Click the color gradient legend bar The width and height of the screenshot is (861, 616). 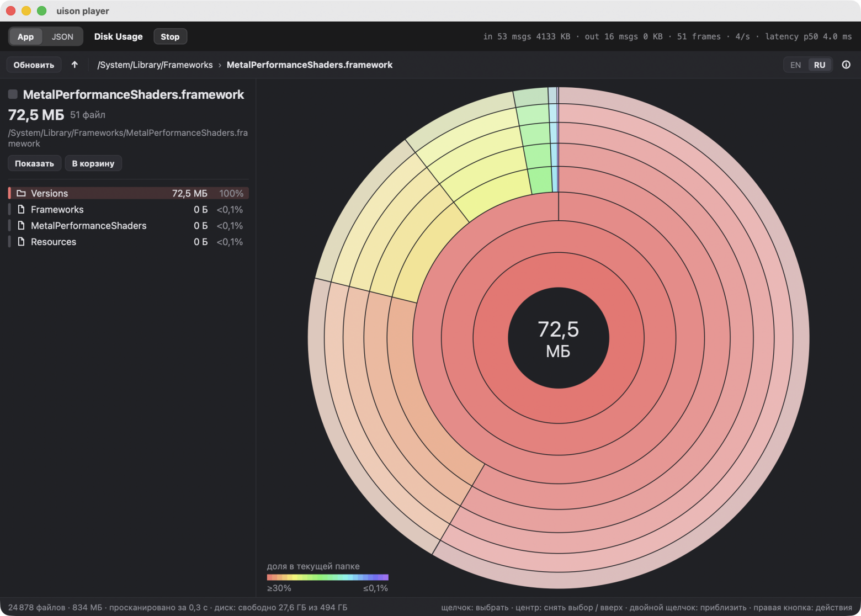click(x=328, y=577)
